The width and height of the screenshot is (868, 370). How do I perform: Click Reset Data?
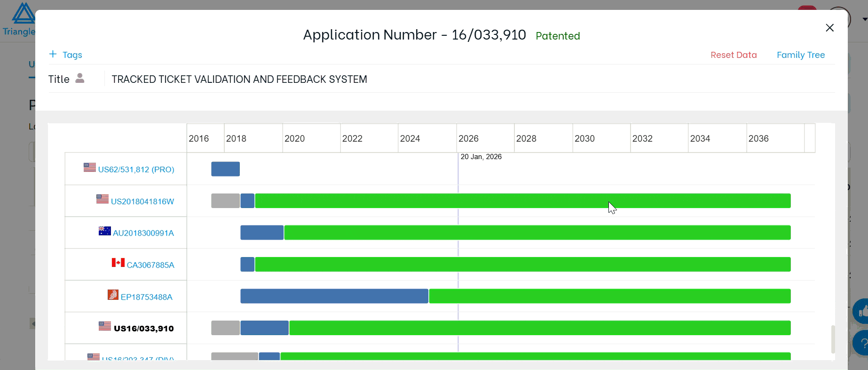733,55
